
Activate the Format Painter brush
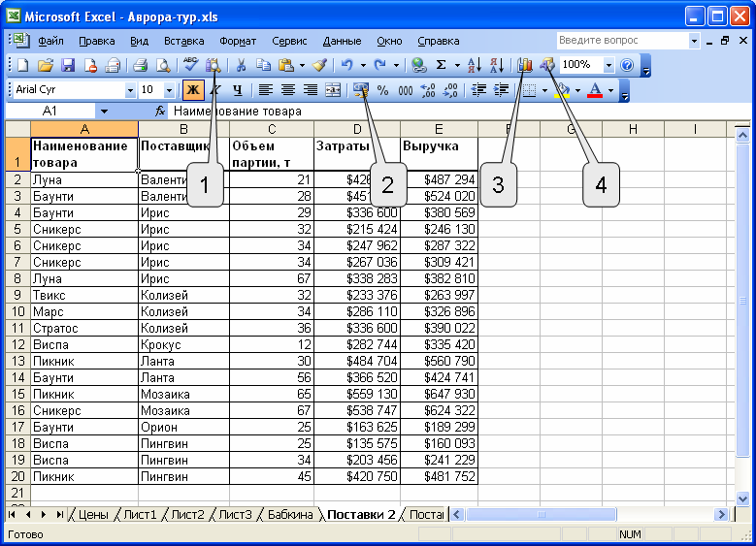tap(320, 65)
